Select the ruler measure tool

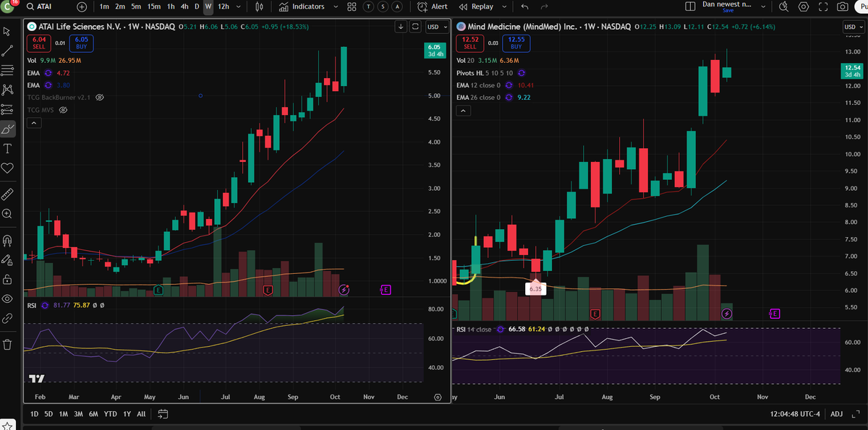pyautogui.click(x=7, y=194)
